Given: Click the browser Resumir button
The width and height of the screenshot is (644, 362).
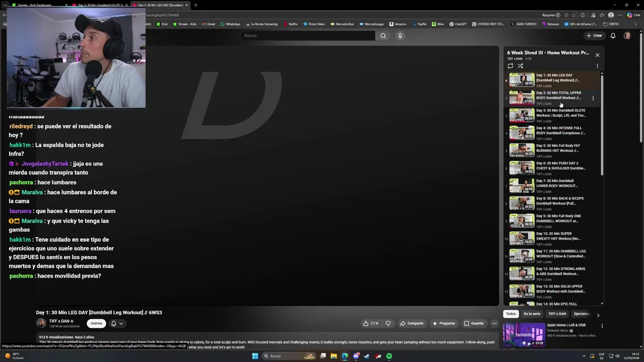Looking at the screenshot, I should (551, 15).
